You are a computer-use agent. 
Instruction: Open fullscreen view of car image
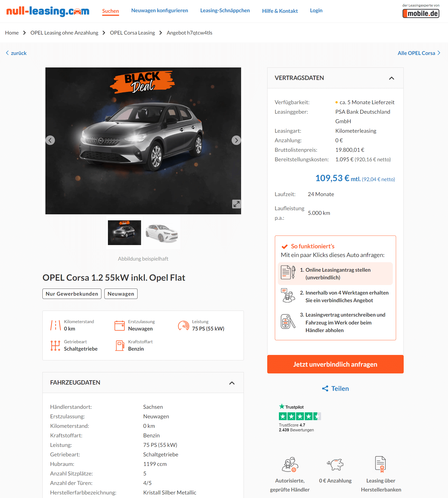237,204
